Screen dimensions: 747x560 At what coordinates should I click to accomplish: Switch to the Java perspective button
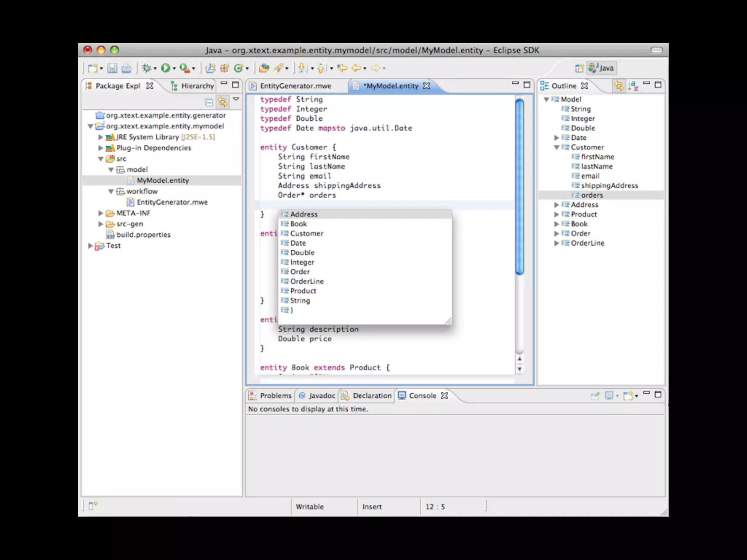[x=602, y=68]
